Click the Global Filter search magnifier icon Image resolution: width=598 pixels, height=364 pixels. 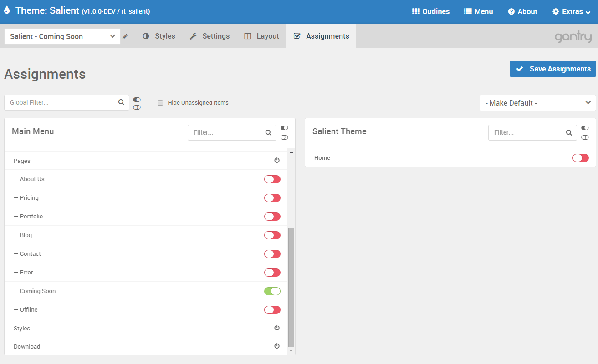coord(121,102)
